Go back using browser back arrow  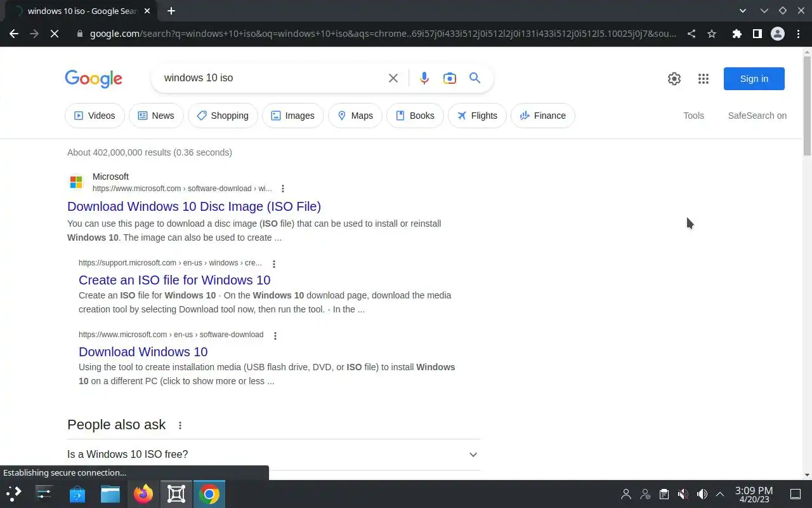click(14, 34)
